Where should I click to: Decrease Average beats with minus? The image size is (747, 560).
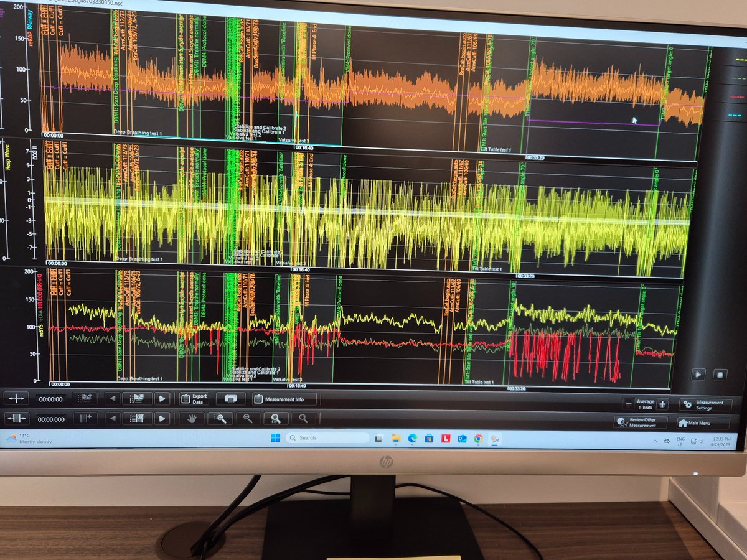click(x=629, y=404)
